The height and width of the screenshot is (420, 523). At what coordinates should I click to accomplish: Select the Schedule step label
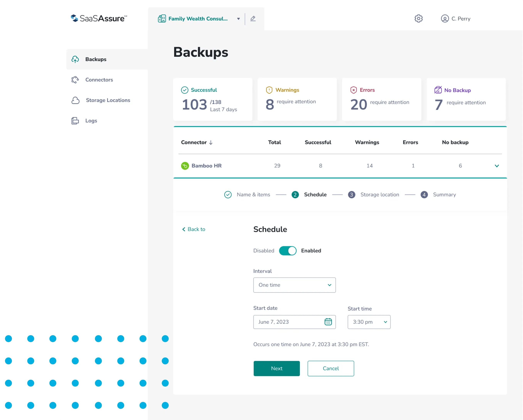coord(315,195)
